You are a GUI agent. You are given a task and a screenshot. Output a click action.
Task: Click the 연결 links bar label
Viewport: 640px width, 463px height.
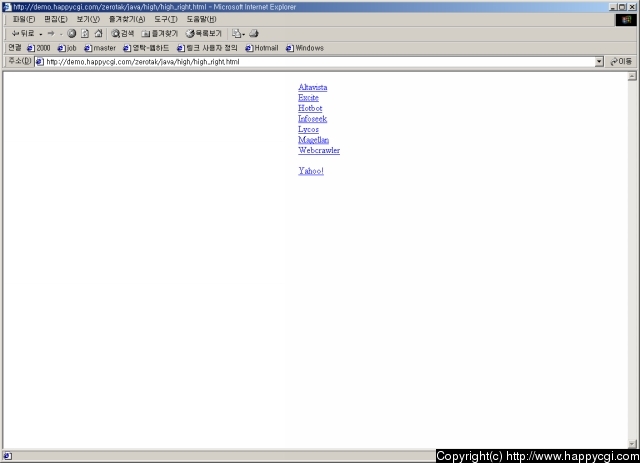(15, 48)
